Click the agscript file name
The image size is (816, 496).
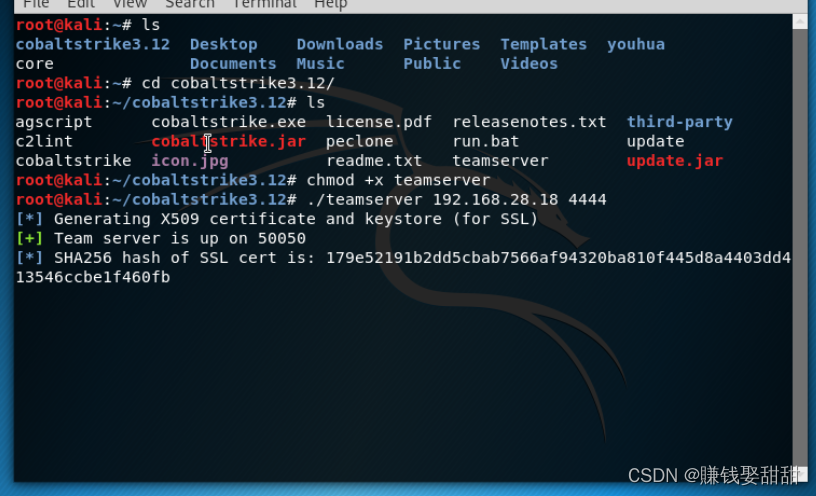pos(54,122)
